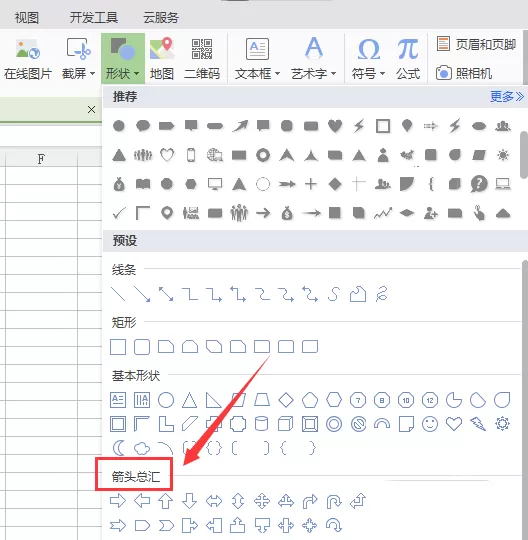Open the 在线图片 online picture tool
Screen dimensions: 528x540
click(x=28, y=59)
